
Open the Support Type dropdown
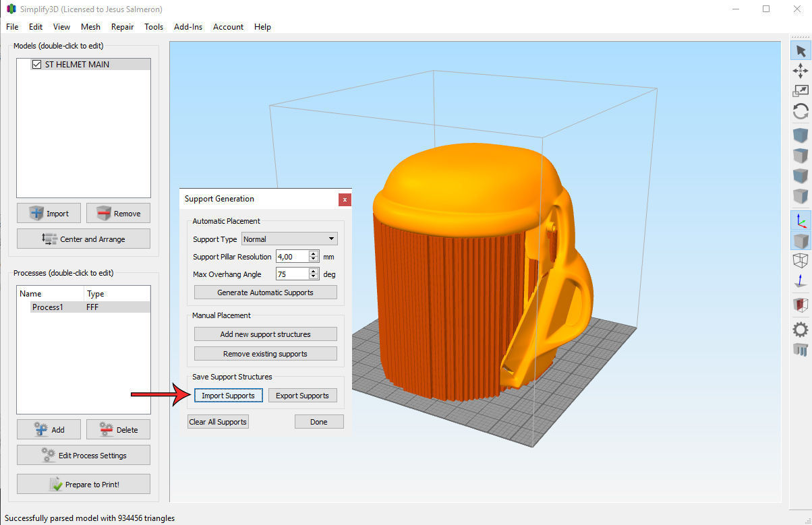tap(289, 239)
